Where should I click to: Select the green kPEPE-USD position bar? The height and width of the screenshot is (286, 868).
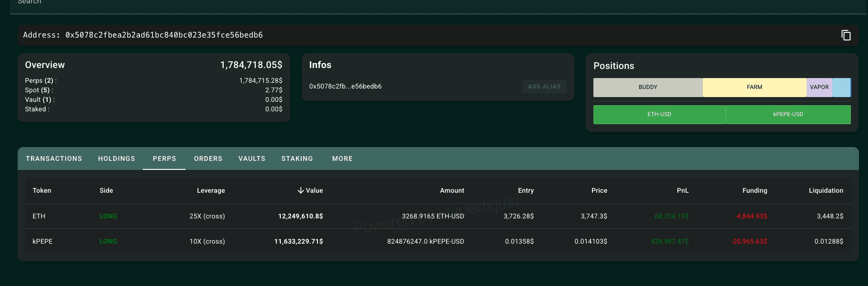(x=788, y=115)
